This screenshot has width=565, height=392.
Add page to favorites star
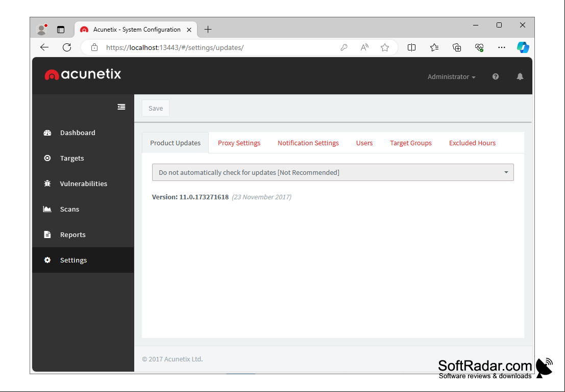coord(385,47)
